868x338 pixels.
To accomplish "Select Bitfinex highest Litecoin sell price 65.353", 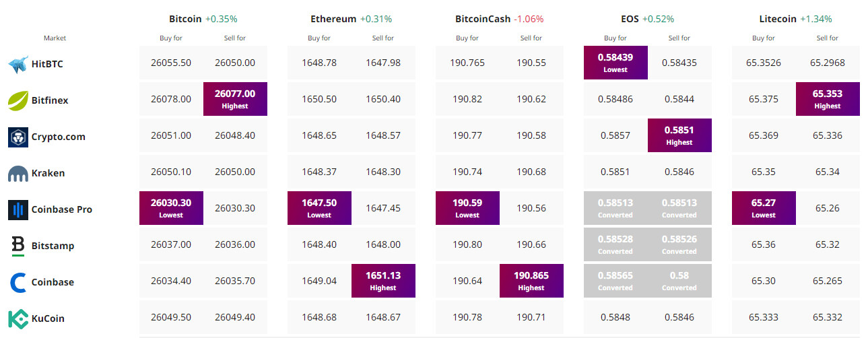I will tap(828, 99).
